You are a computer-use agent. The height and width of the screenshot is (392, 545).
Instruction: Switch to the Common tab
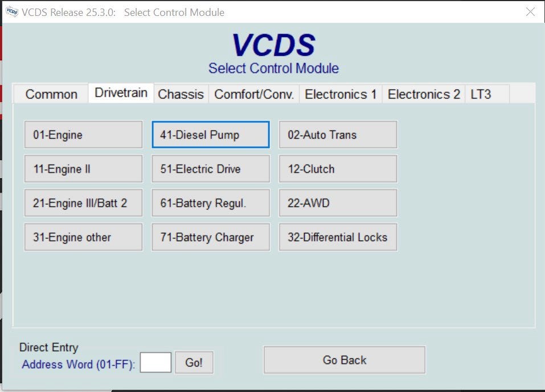(51, 94)
